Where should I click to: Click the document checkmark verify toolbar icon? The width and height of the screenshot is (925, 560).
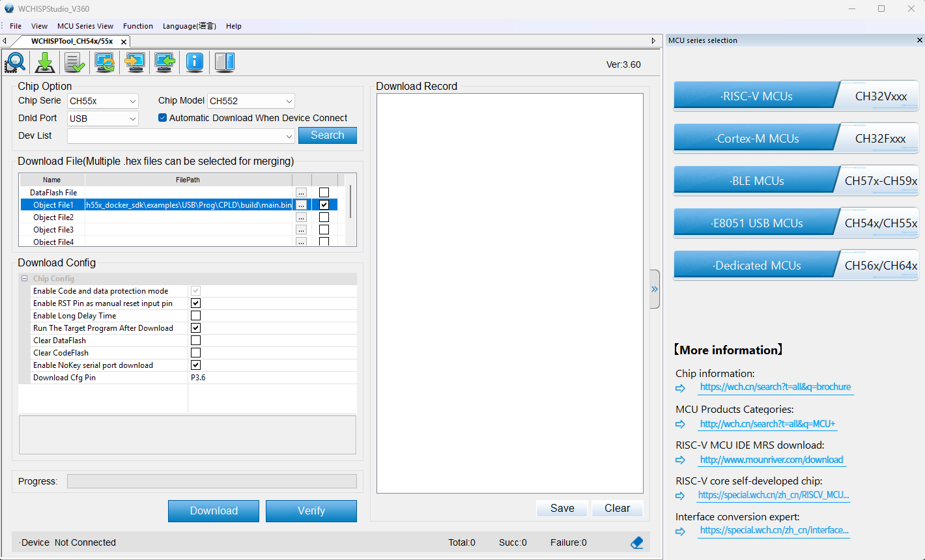click(x=74, y=63)
